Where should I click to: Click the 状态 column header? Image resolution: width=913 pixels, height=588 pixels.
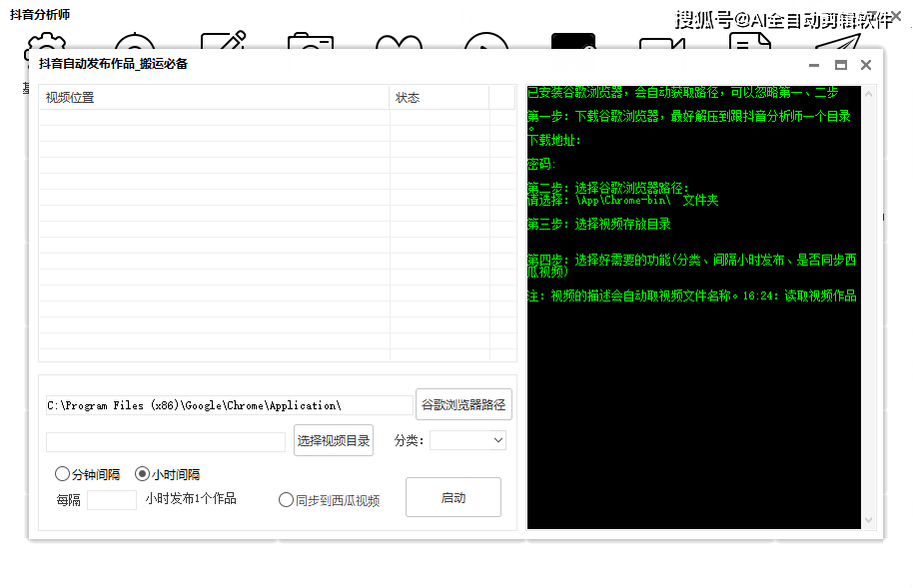[440, 97]
